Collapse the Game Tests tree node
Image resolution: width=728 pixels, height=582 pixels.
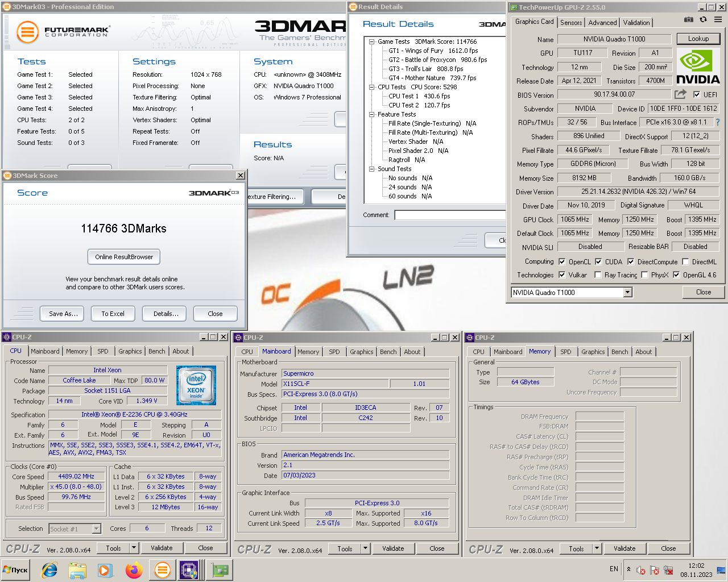[x=371, y=41]
